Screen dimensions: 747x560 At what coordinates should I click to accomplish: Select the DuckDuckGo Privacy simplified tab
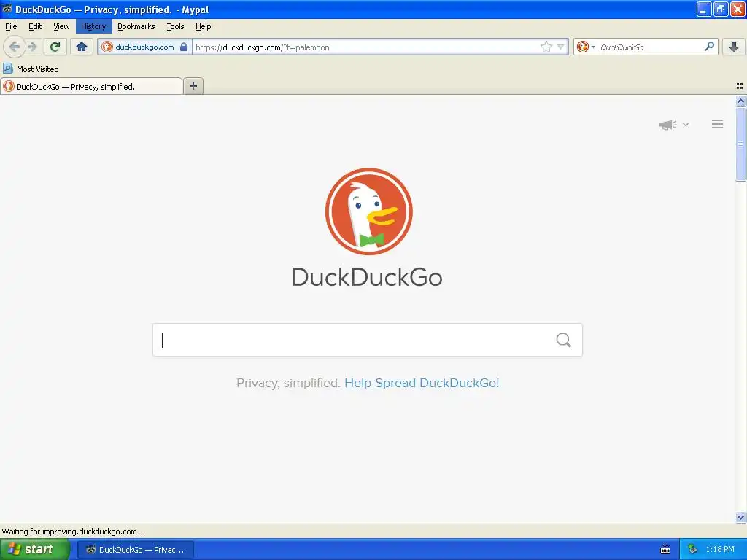91,86
